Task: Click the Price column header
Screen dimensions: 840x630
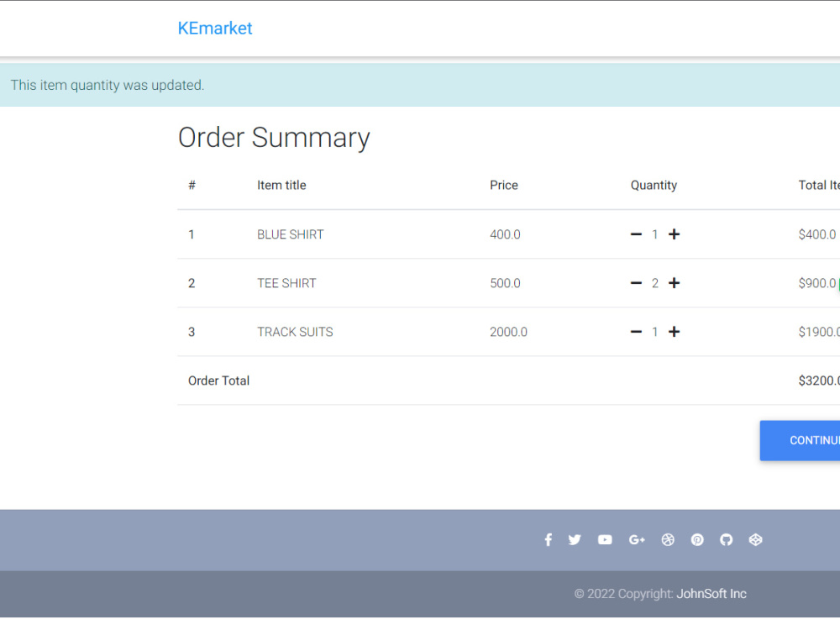Action: [x=503, y=186]
